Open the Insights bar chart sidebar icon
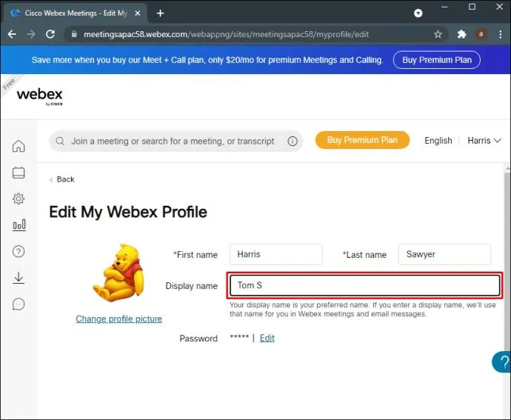 pyautogui.click(x=19, y=225)
